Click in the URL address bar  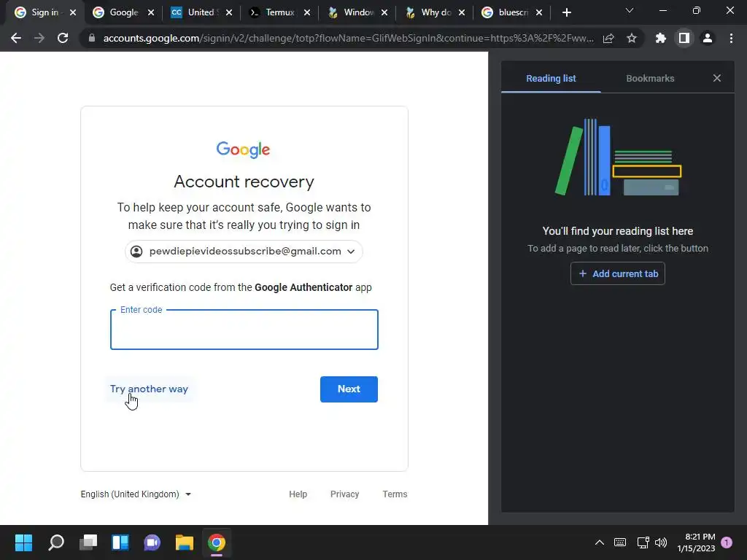[x=348, y=38]
